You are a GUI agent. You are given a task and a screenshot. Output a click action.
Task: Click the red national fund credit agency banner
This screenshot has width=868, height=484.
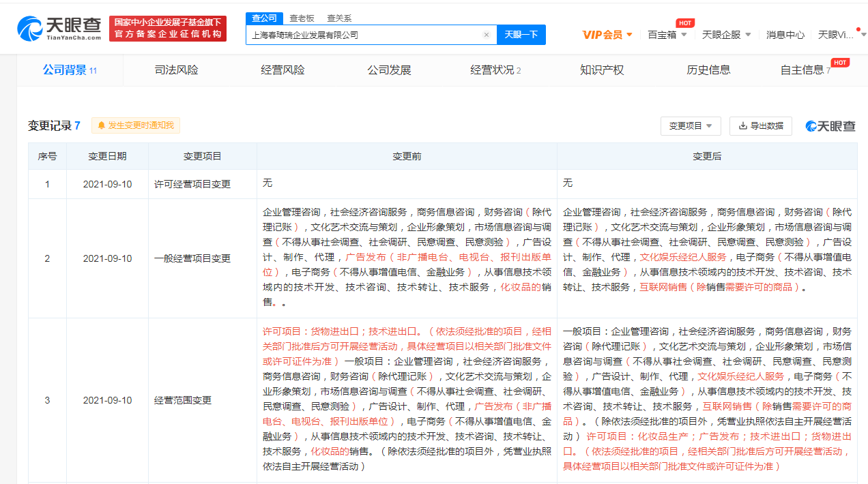click(168, 29)
